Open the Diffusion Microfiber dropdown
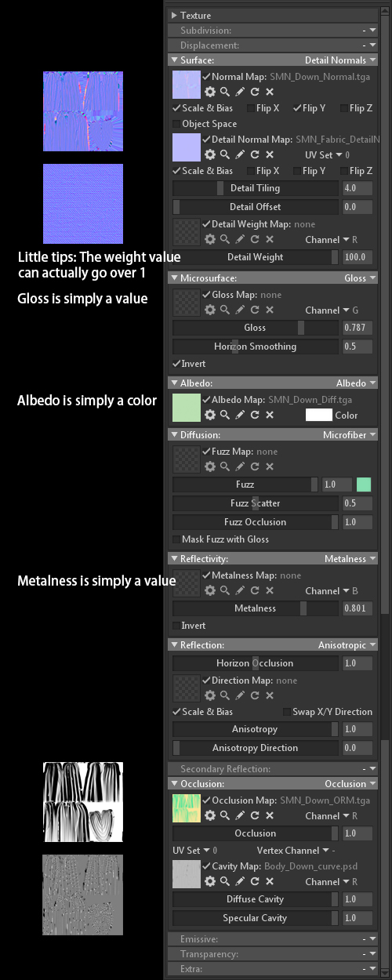This screenshot has height=980, width=392. coord(350,435)
